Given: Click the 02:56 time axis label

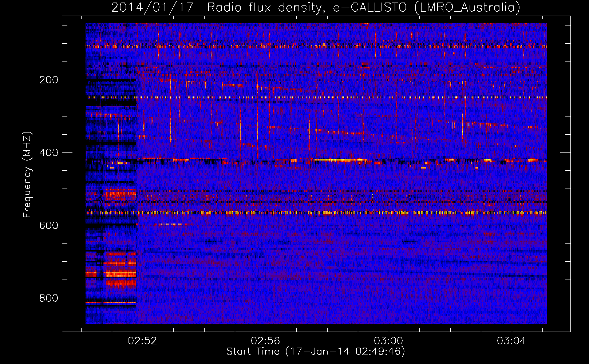Looking at the screenshot, I should pyautogui.click(x=265, y=341).
